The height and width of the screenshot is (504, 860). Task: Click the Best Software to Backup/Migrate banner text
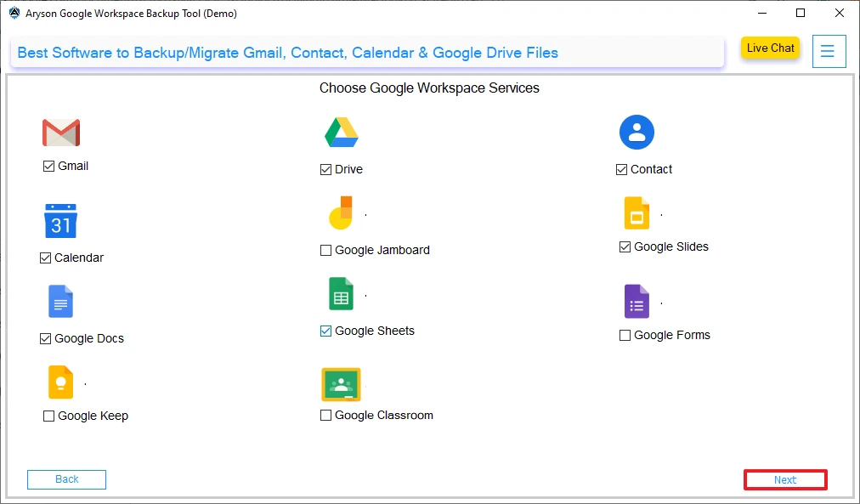pyautogui.click(x=288, y=53)
